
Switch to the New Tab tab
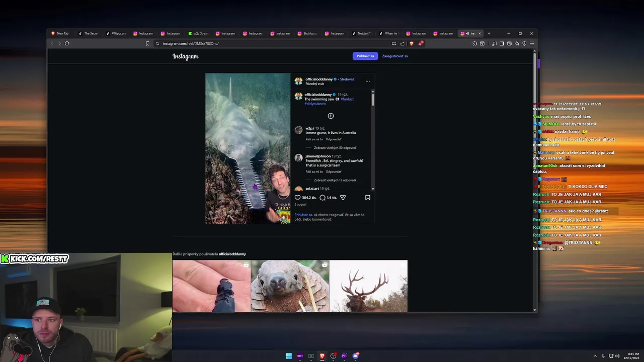pos(62,34)
